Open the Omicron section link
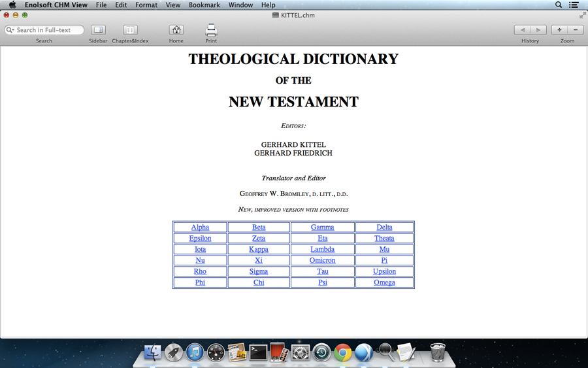 323,260
